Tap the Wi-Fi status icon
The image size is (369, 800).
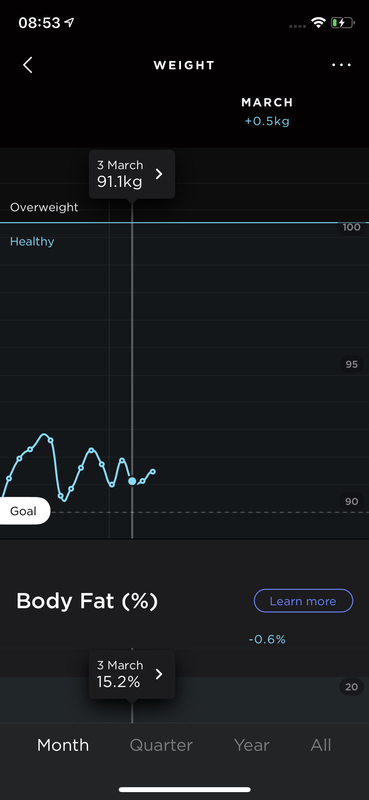pyautogui.click(x=319, y=22)
